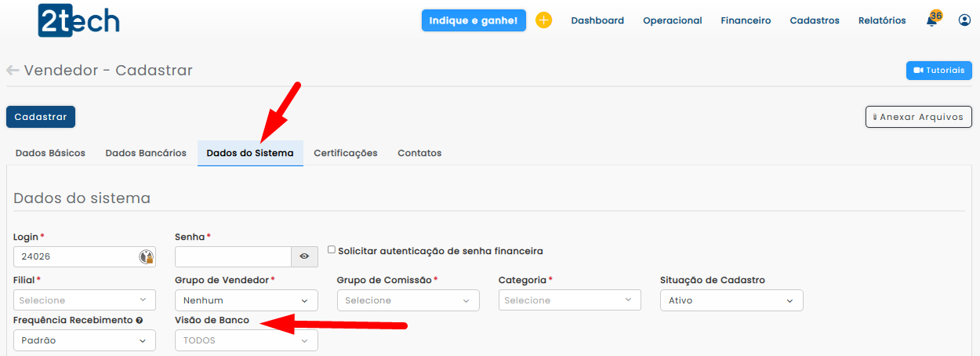Expand the Filial dropdown
The width and height of the screenshot is (980, 356).
click(x=84, y=300)
